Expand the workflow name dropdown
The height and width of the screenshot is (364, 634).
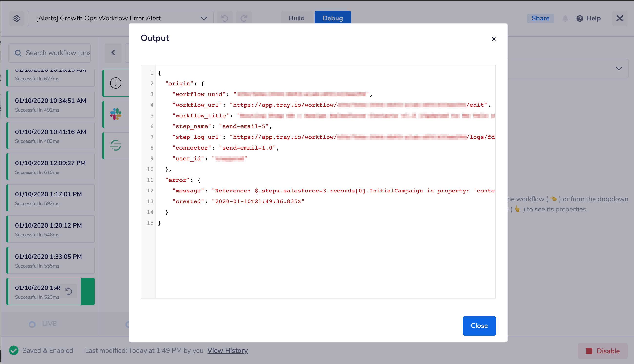tap(204, 18)
